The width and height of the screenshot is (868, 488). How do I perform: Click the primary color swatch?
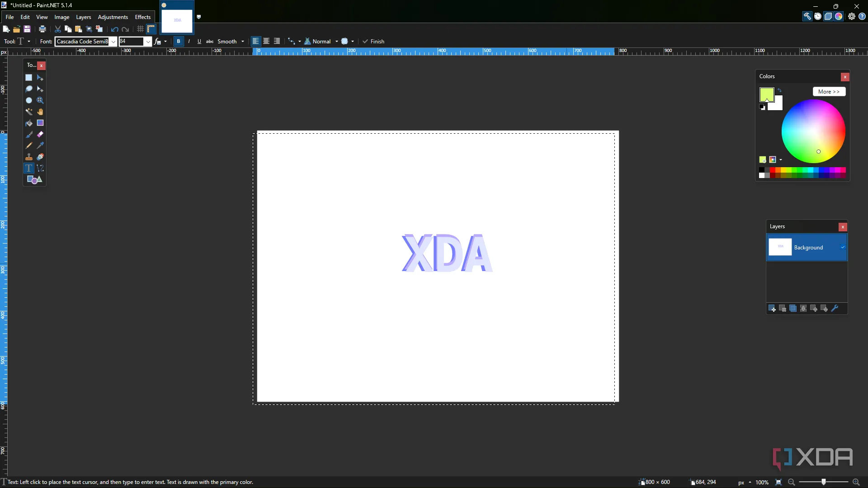(x=767, y=94)
